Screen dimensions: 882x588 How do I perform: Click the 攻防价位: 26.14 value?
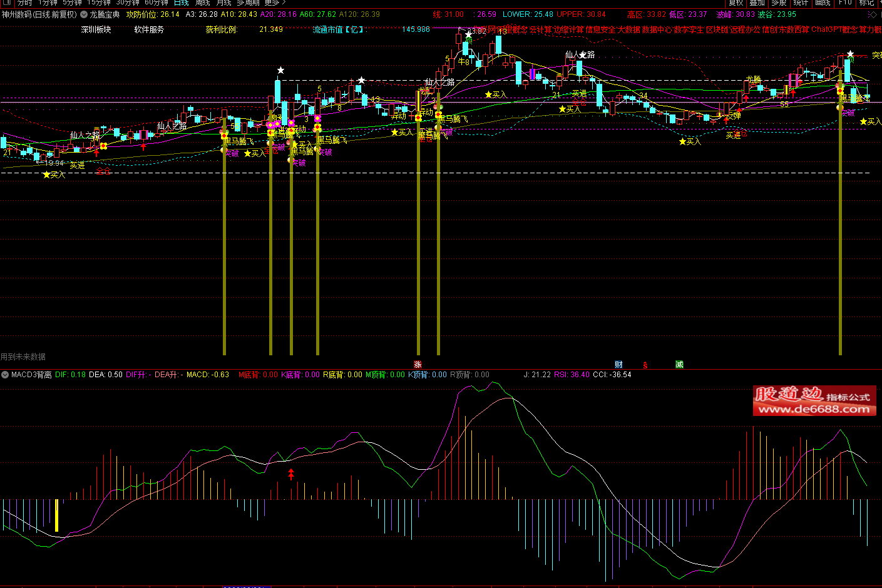[x=153, y=14]
